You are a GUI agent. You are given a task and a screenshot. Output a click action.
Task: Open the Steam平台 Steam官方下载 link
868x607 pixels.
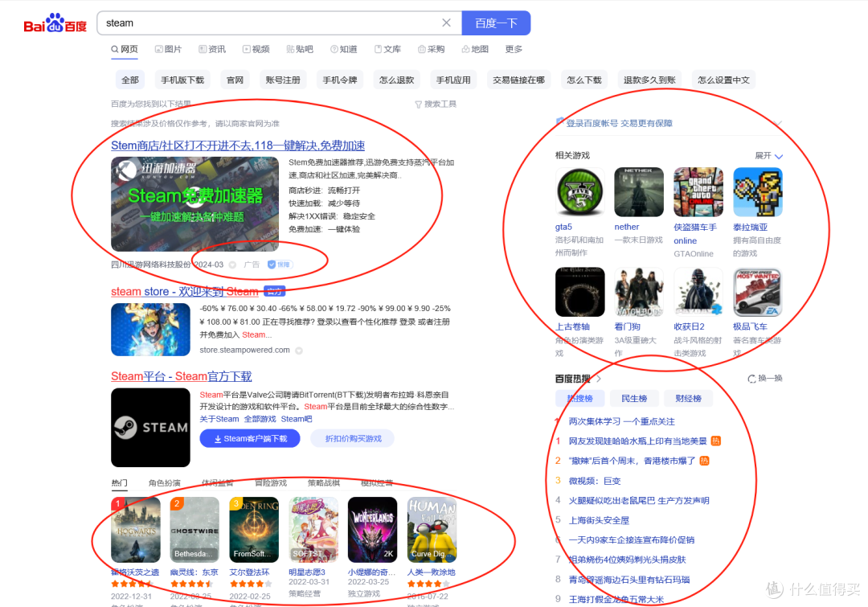click(x=181, y=376)
